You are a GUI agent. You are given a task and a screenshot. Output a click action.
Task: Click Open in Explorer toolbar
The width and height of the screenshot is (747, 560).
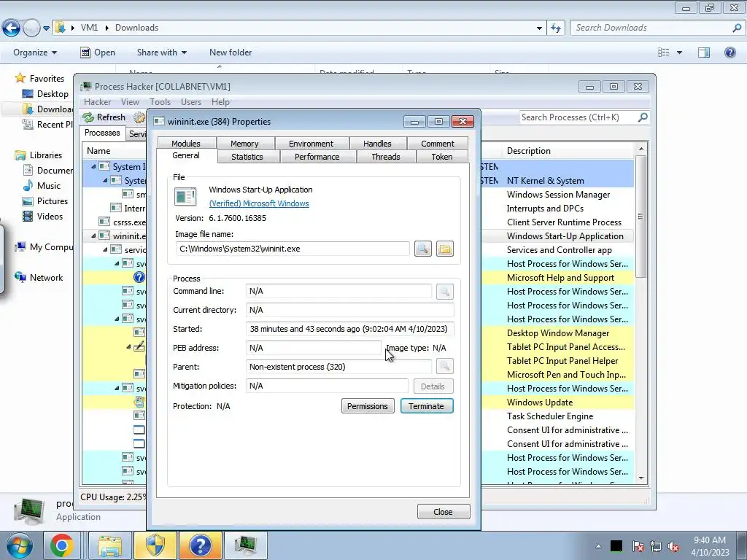98,52
